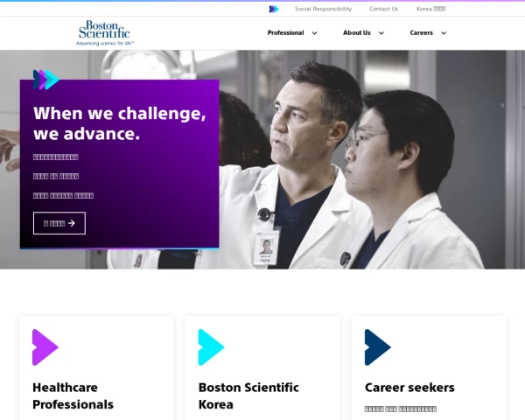Image resolution: width=525 pixels, height=420 pixels.
Task: Open the Healthcare Professionals card heading
Action: coord(73,395)
